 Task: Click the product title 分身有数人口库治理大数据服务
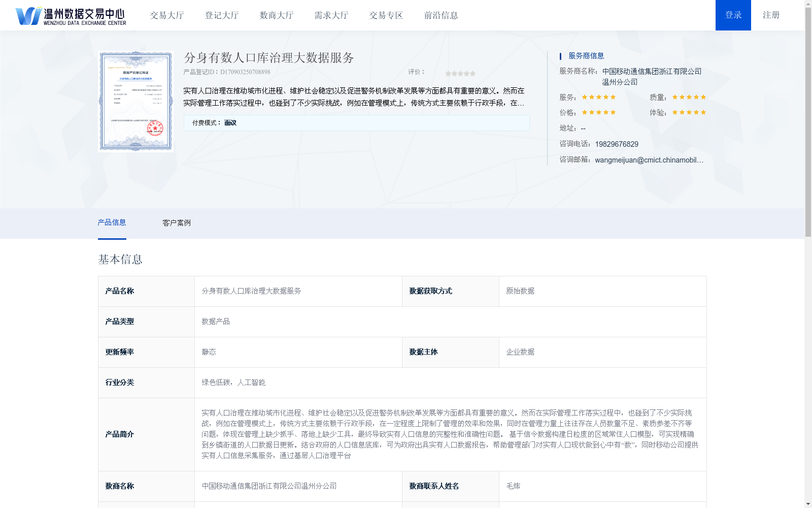coord(269,58)
